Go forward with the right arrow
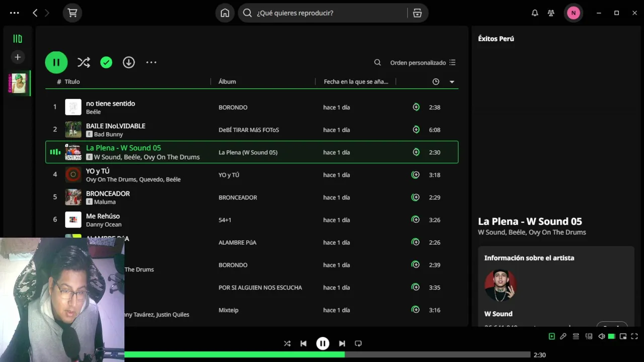This screenshot has height=362, width=644. pyautogui.click(x=47, y=13)
